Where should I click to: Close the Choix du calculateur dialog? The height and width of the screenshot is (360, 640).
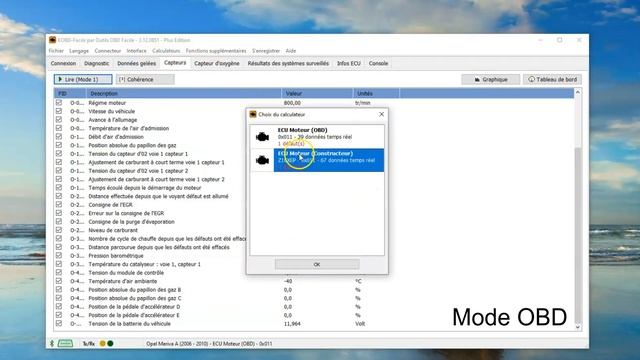pos(381,114)
